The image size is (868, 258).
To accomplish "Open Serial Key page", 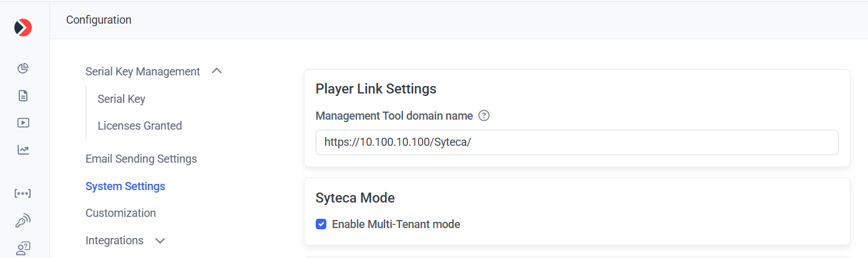I will 122,99.
